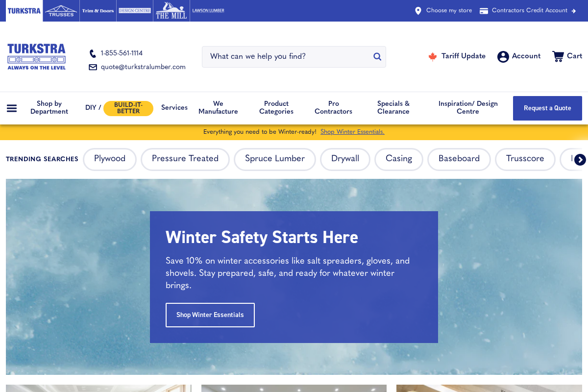Select the Plywood trending search chip

click(109, 159)
